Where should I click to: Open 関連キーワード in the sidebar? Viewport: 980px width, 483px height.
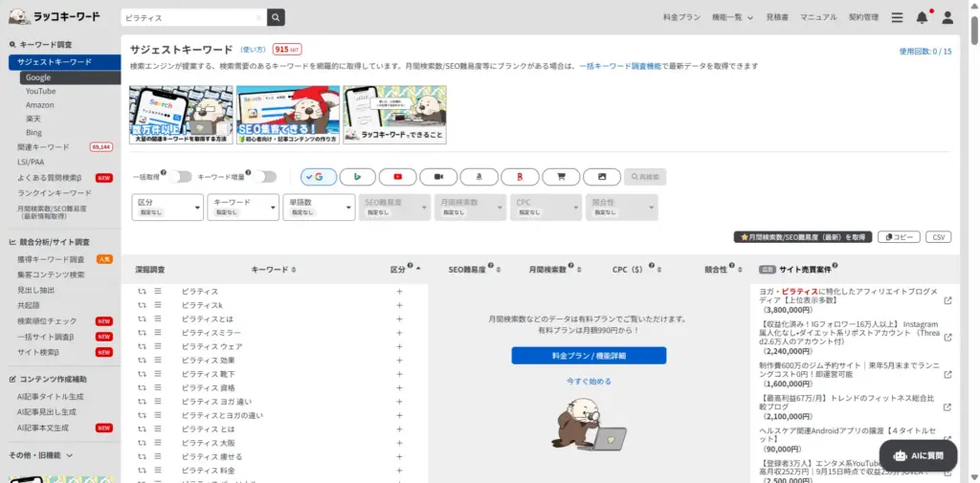tap(43, 147)
